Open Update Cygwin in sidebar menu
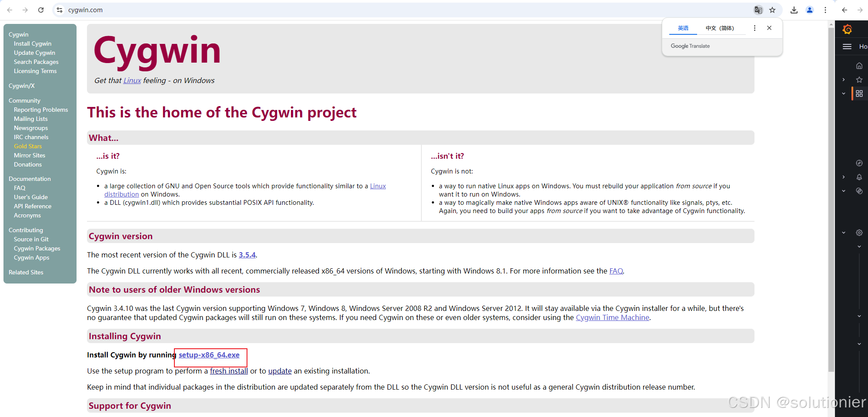868x417 pixels. [34, 53]
